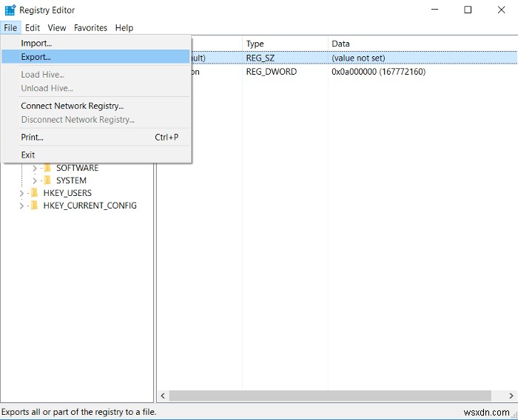This screenshot has width=518, height=420.
Task: Click the Data column header
Action: coord(423,44)
